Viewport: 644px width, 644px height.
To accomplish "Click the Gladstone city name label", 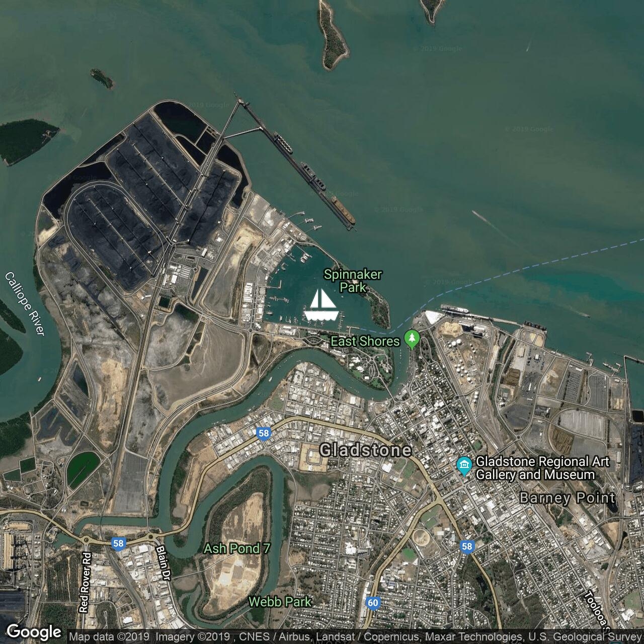I will pos(366,450).
